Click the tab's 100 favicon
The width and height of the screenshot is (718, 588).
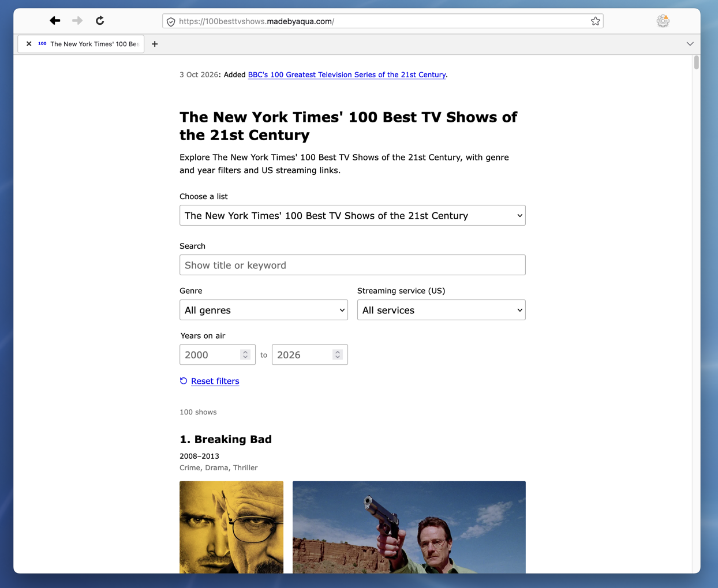click(x=42, y=44)
